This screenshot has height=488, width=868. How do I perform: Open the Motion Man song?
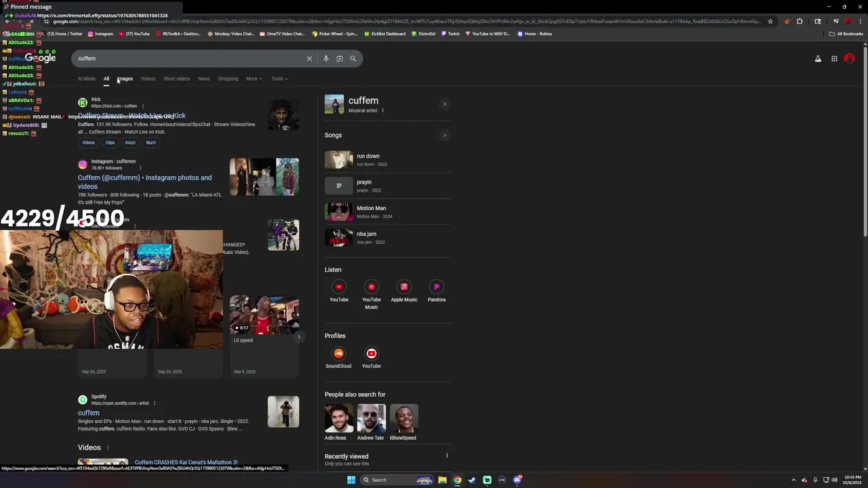click(x=387, y=211)
